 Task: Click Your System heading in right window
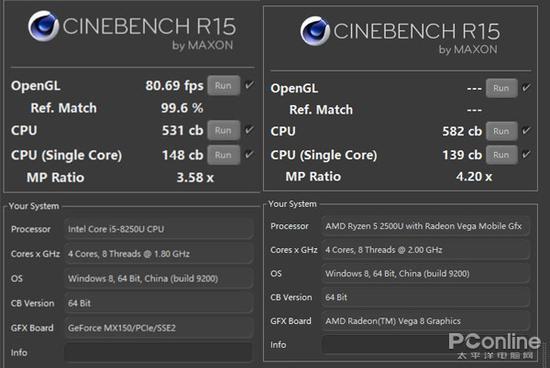[x=293, y=204]
